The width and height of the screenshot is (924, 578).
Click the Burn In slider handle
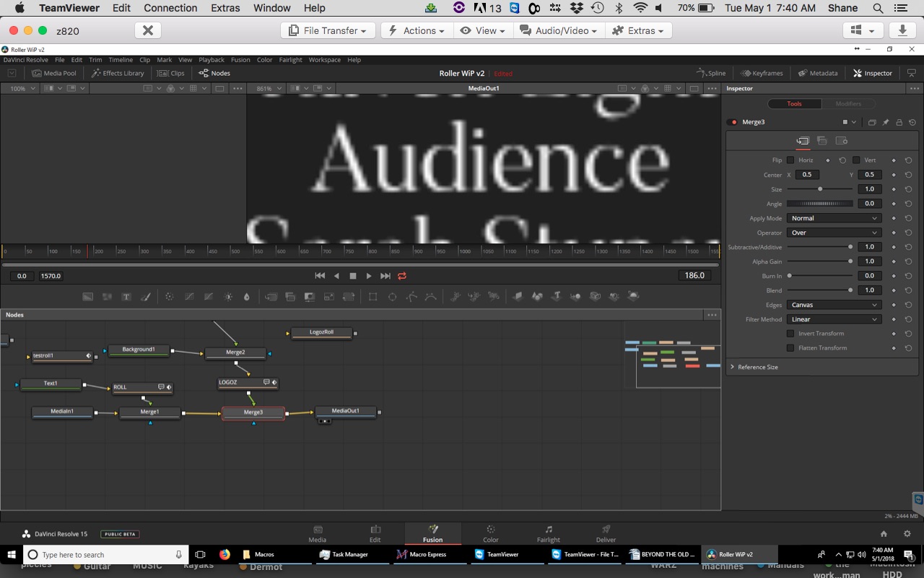pos(790,276)
